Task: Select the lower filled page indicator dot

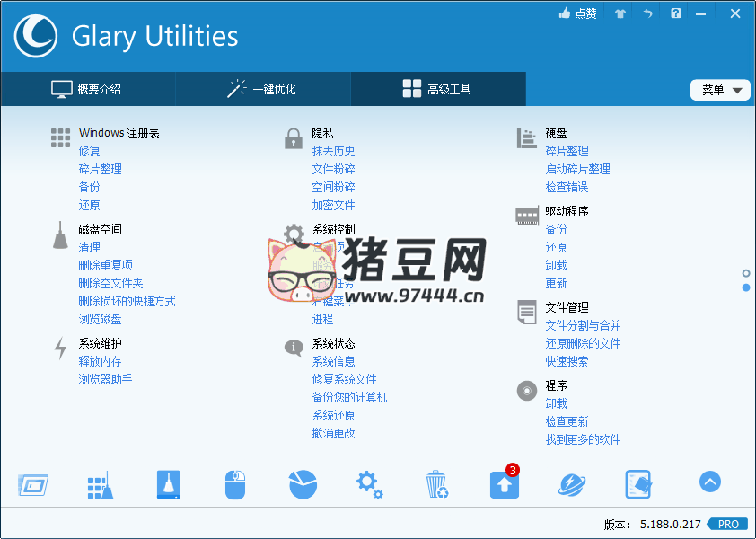Action: coord(746,287)
